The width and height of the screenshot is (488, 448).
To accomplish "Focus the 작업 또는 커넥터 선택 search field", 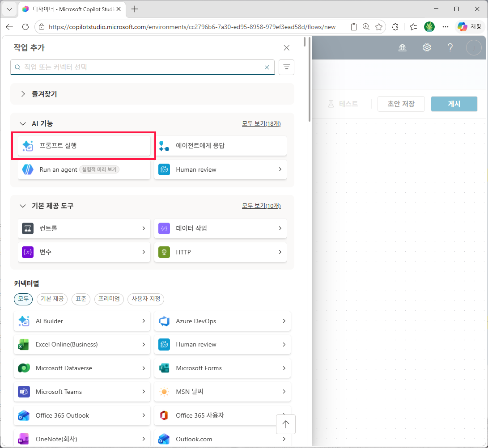I will [x=143, y=67].
